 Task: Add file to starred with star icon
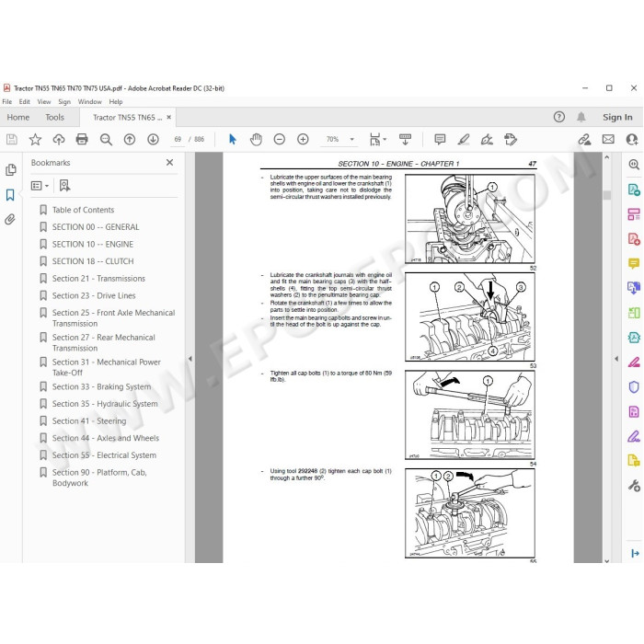coord(35,140)
